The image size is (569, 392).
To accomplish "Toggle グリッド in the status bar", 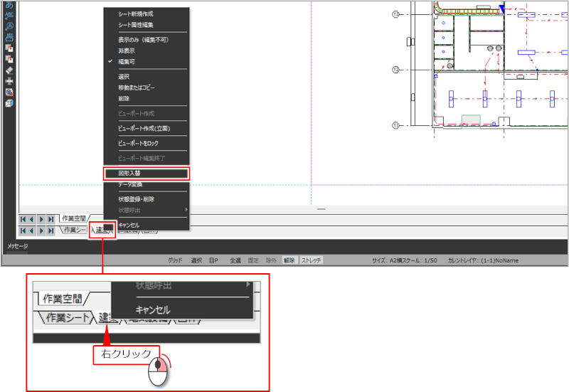I will (175, 260).
